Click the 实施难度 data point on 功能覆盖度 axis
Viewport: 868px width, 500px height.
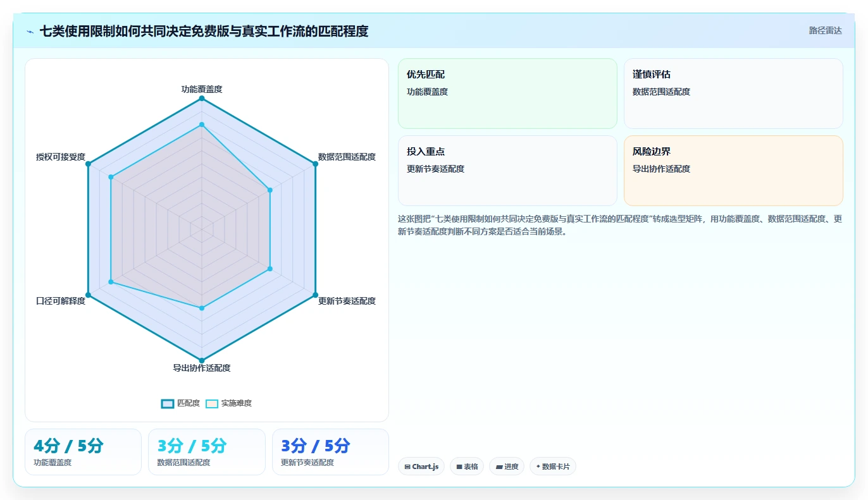click(x=202, y=125)
